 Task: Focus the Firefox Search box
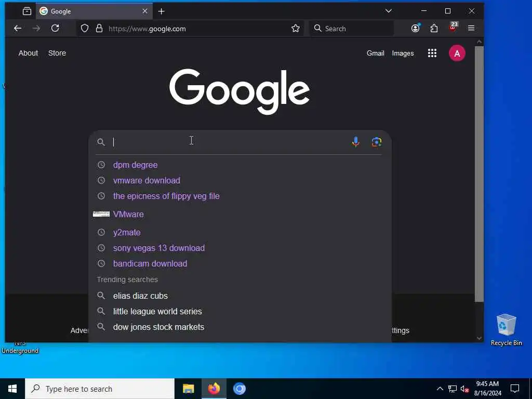point(352,29)
